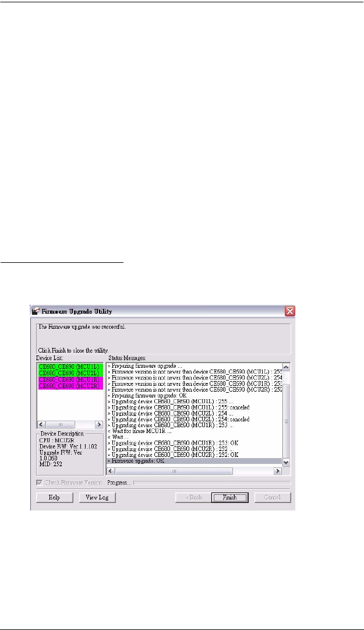364x630 pixels.
Task: Select CE680_CE690 (MCU1R) in Device List
Action: pos(70,379)
